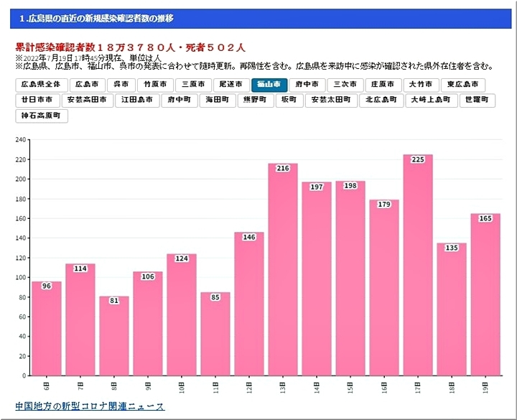Click the 13日 bar labeled 216
The image size is (517, 420).
click(x=283, y=269)
